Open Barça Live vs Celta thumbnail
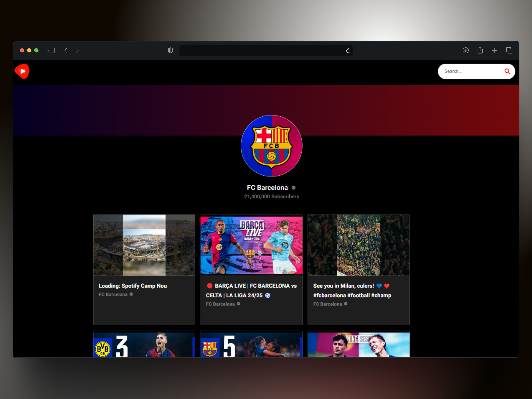Image resolution: width=532 pixels, height=399 pixels. pyautogui.click(x=251, y=245)
